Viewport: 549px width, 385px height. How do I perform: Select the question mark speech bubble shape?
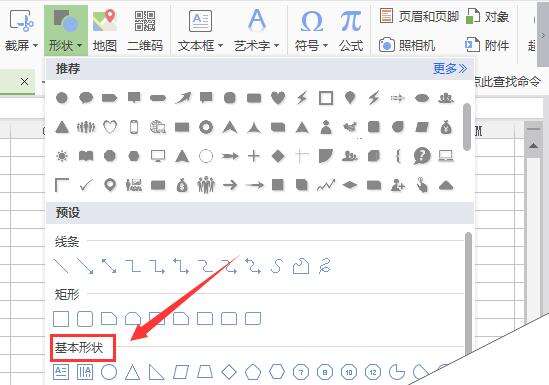click(422, 156)
